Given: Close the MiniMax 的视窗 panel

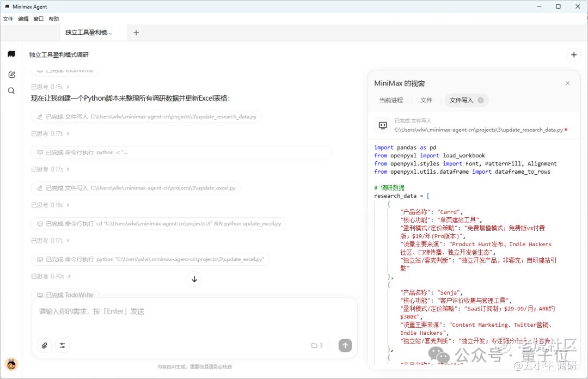Looking at the screenshot, I should point(567,83).
